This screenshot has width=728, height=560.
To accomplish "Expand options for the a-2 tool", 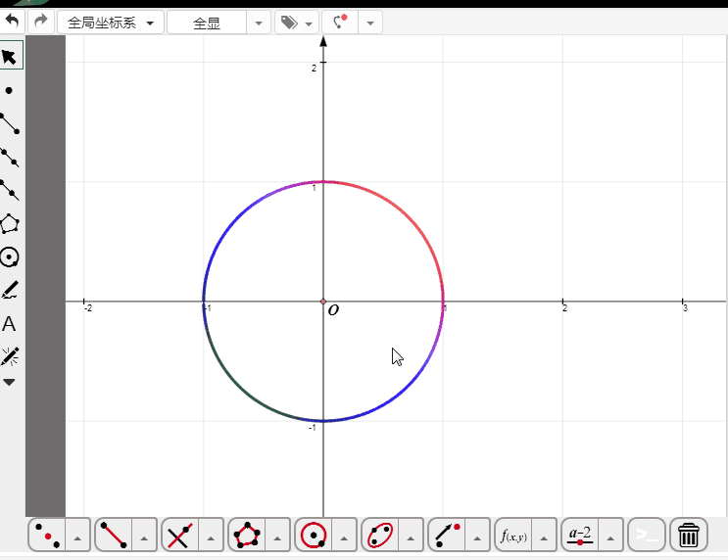I will pos(610,536).
